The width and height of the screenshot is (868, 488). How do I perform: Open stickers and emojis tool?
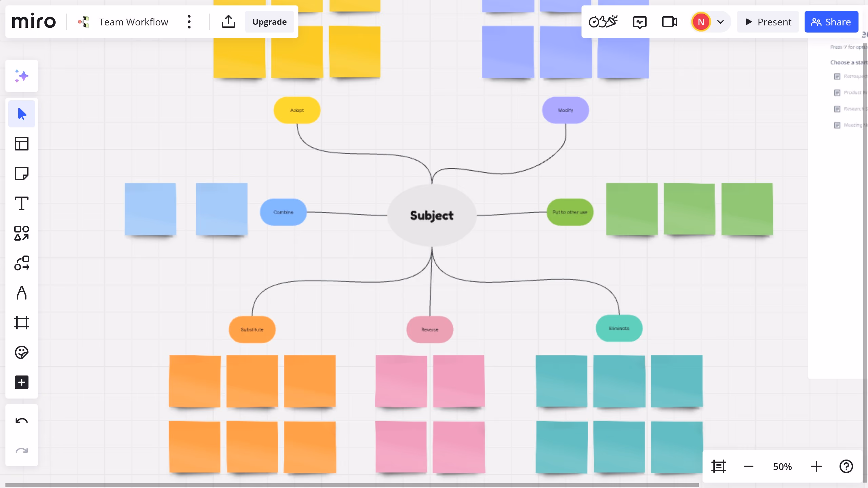[22, 352]
